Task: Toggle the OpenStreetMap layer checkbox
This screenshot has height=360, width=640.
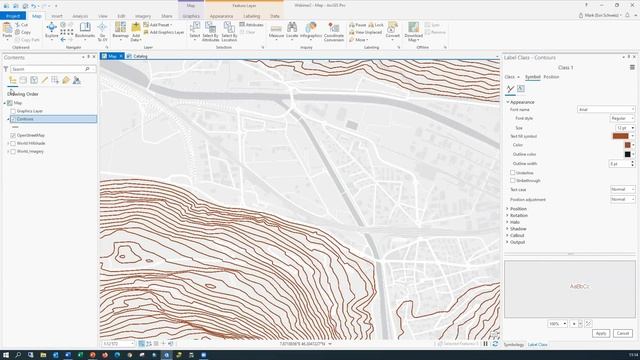Action: [13, 135]
